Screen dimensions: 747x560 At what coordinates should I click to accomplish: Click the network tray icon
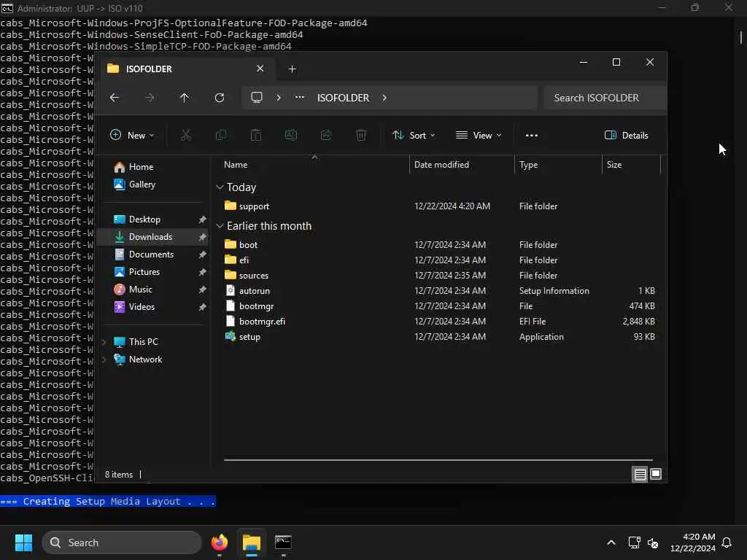634,542
